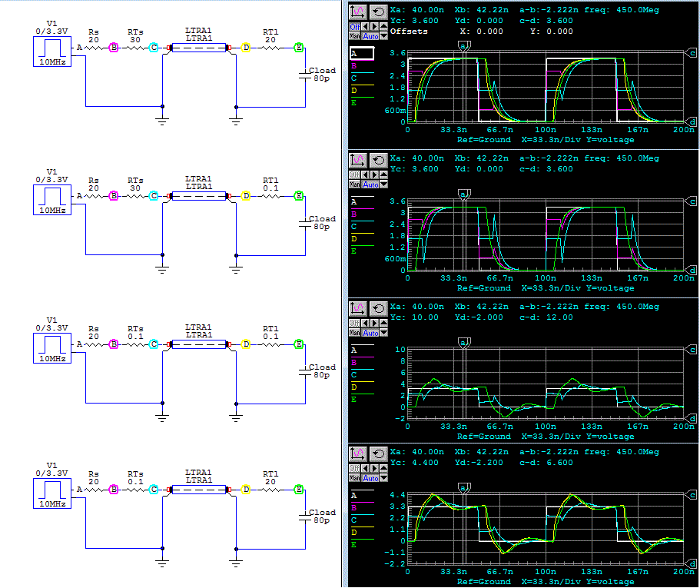Toggle the Off button in the bottom scope
This screenshot has width=700, height=588.
click(355, 468)
